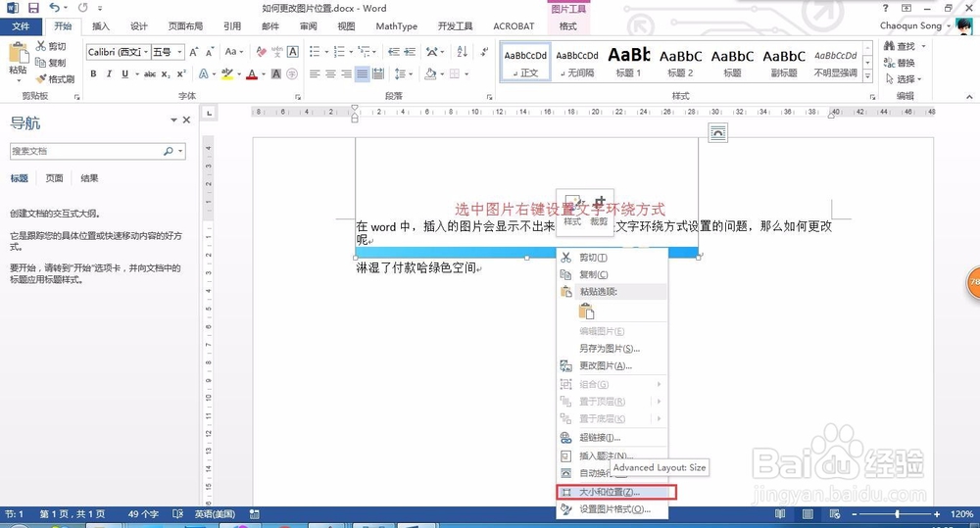Screen dimensions: 980x528
Task: Click the decrease indent icon
Action: tap(394, 52)
